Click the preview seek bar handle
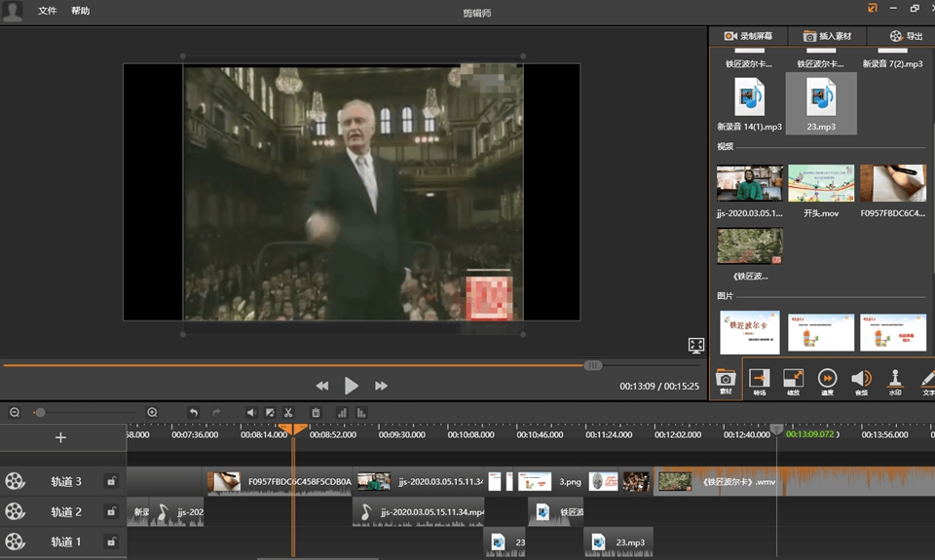935x560 pixels. 592,365
